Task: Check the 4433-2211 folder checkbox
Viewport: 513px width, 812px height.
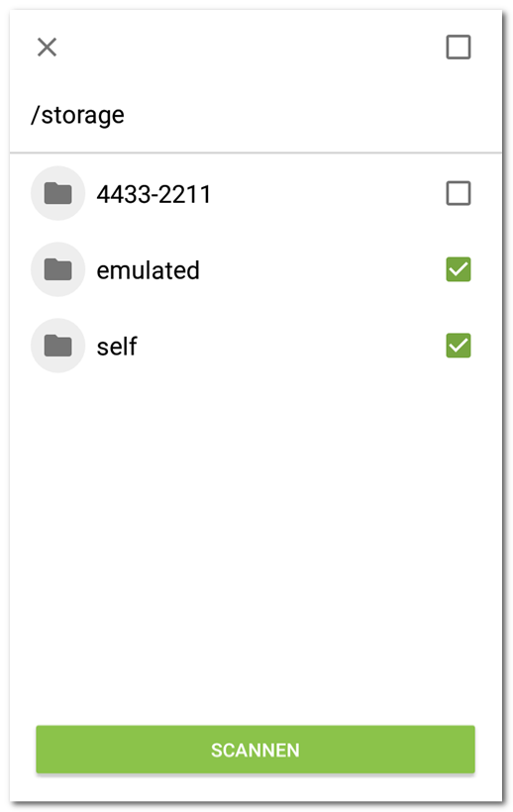Action: tap(459, 194)
